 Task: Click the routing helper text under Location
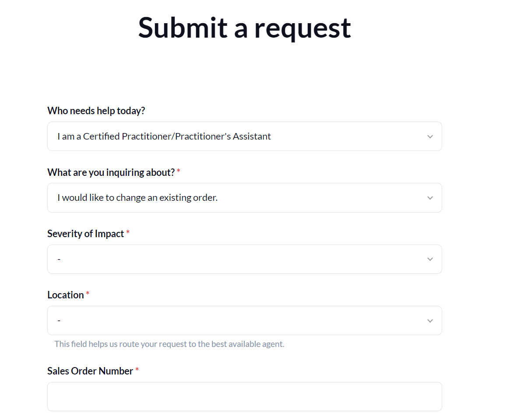click(169, 344)
